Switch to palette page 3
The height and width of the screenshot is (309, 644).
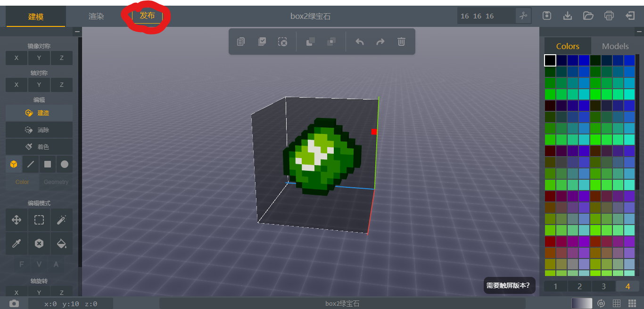603,286
